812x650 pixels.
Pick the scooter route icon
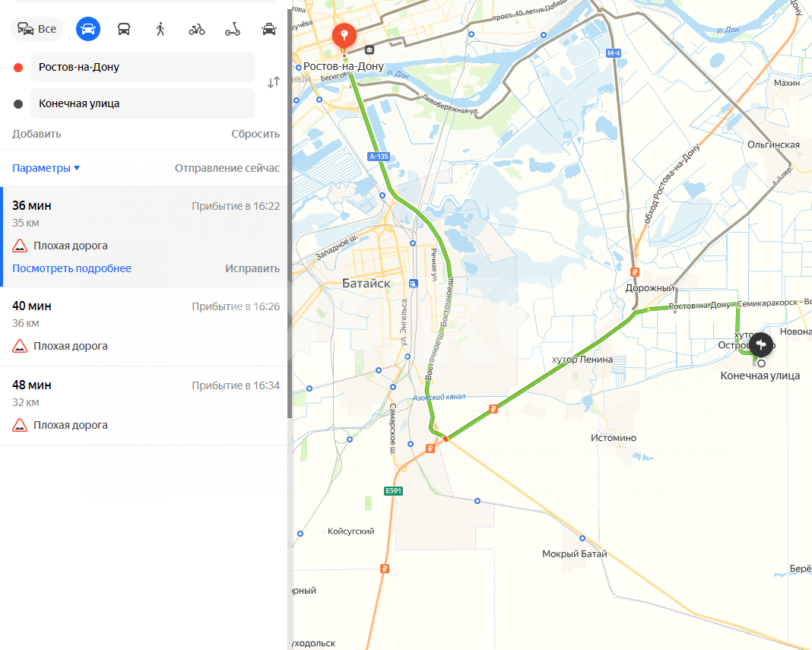(x=233, y=30)
